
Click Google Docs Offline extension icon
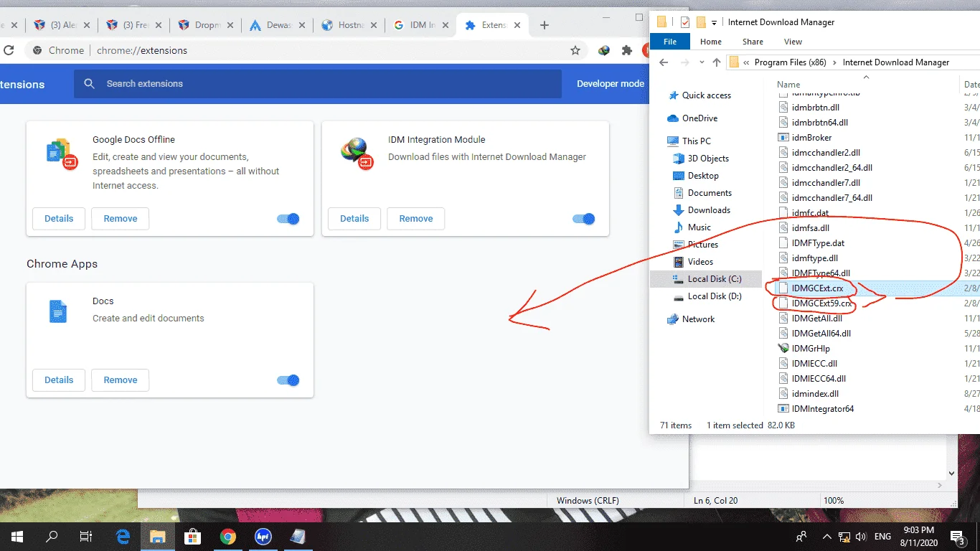coord(62,153)
